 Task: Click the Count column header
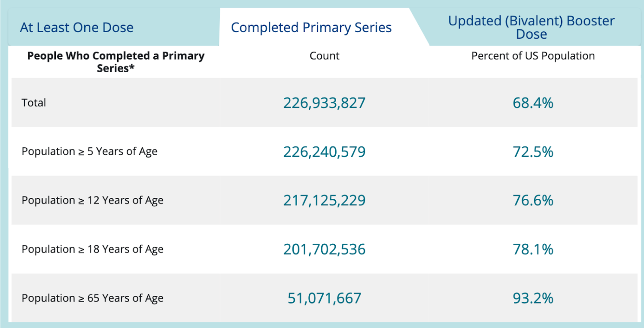click(x=325, y=56)
